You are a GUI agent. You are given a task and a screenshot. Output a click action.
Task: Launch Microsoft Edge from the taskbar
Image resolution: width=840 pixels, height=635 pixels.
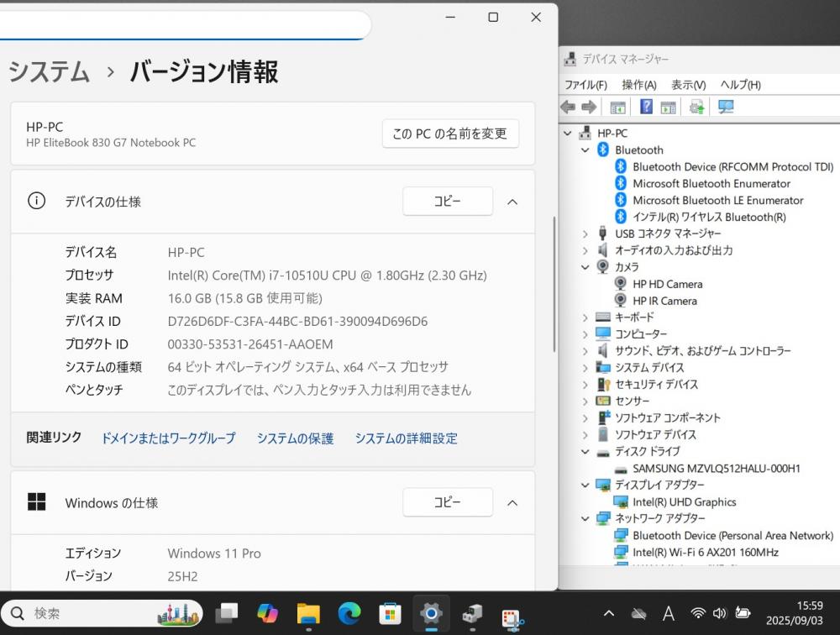pyautogui.click(x=349, y=613)
